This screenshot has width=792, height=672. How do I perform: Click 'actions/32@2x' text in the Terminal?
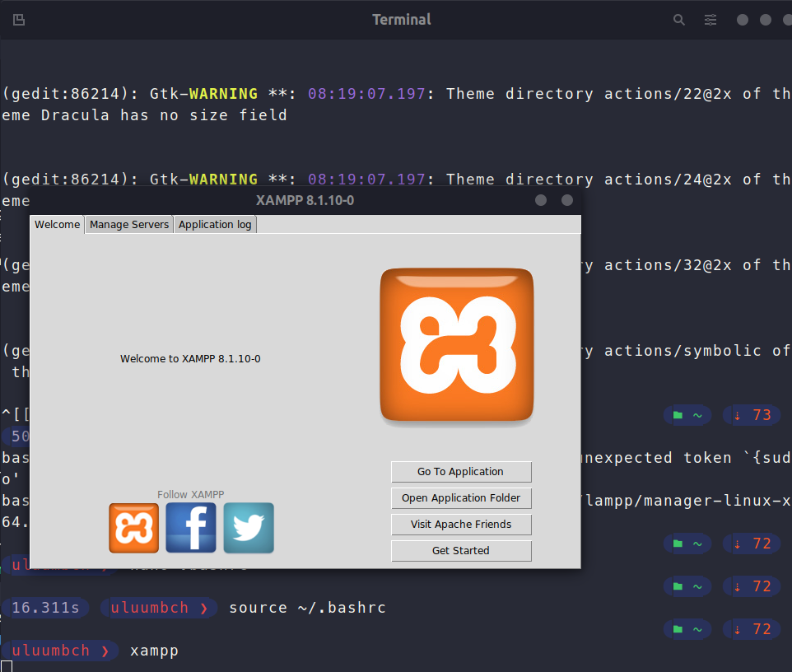668,265
